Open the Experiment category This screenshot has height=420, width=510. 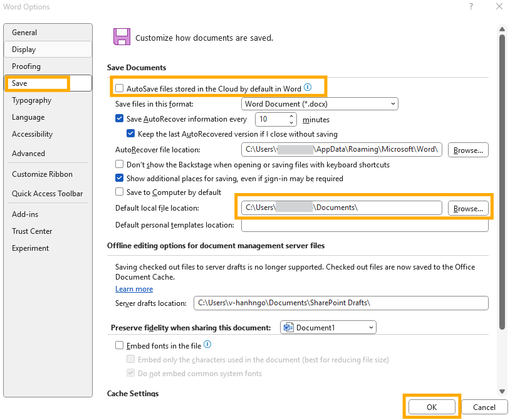click(x=48, y=248)
